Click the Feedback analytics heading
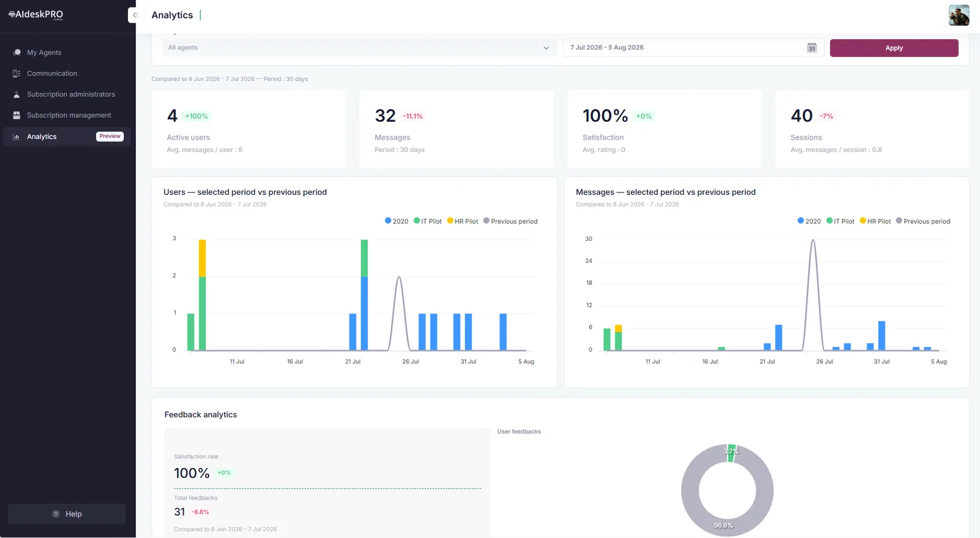The image size is (980, 538). 200,415
